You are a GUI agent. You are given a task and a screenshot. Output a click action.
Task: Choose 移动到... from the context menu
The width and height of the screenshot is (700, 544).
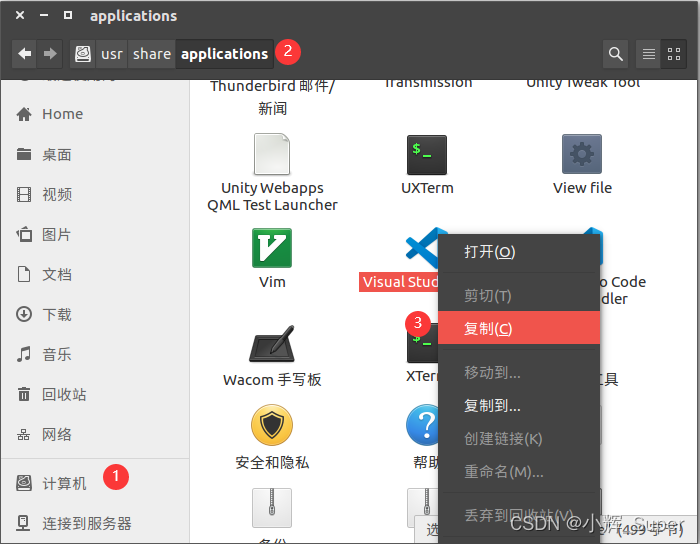[519, 372]
